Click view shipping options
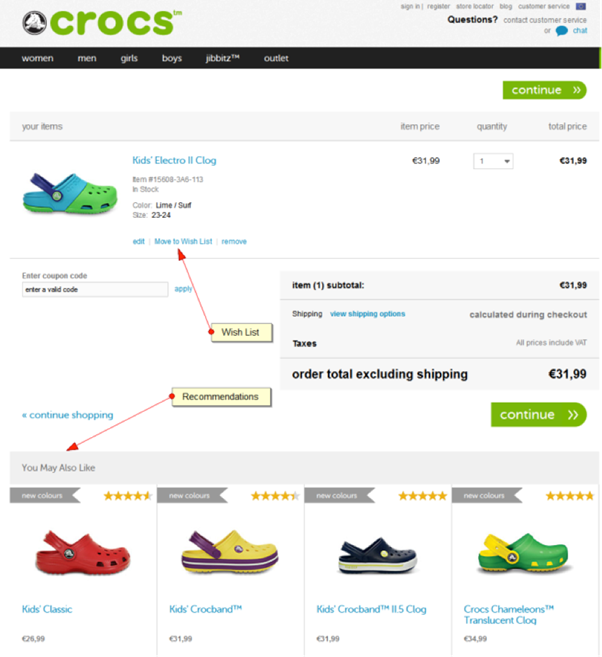 point(367,314)
